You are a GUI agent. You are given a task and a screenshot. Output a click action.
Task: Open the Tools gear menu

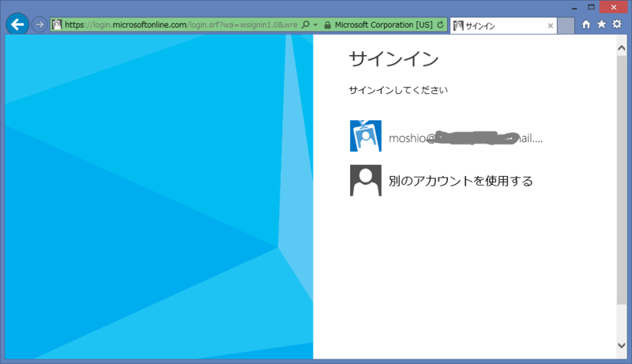click(x=617, y=24)
